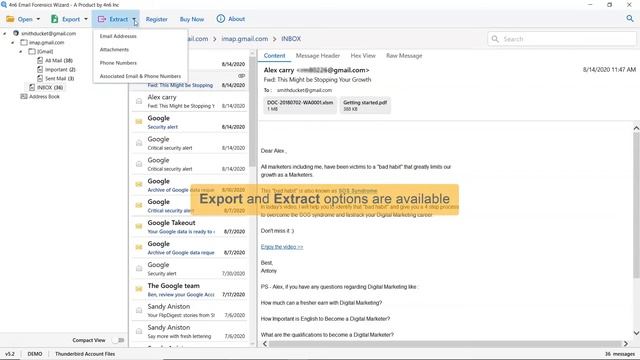Click the Export spreadsheet icon
Viewport: 640px width, 360px height.
click(54, 19)
